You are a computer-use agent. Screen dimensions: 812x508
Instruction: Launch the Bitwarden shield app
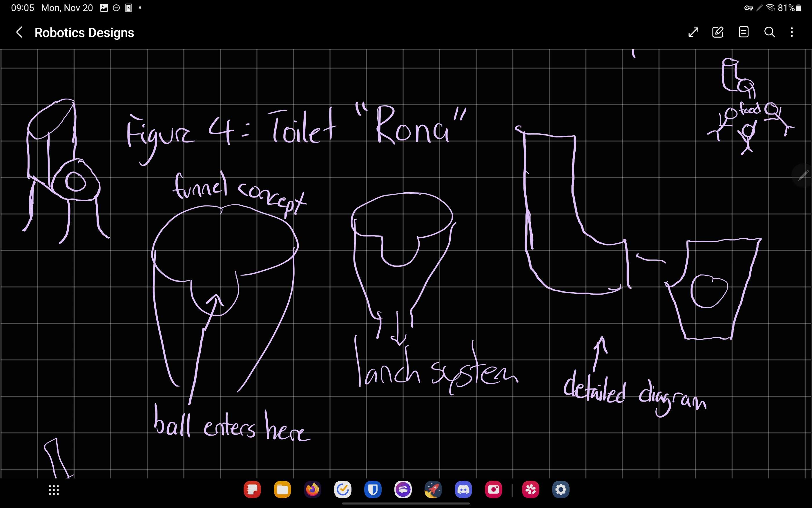(373, 490)
